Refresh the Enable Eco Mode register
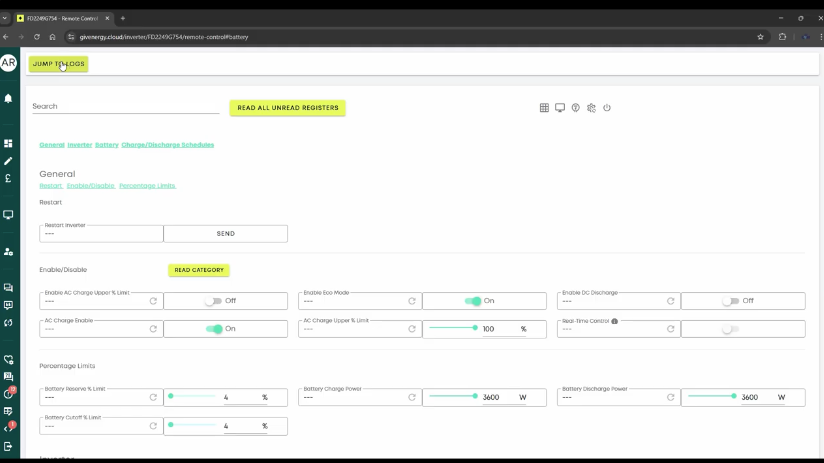The width and height of the screenshot is (824, 463). click(x=412, y=301)
